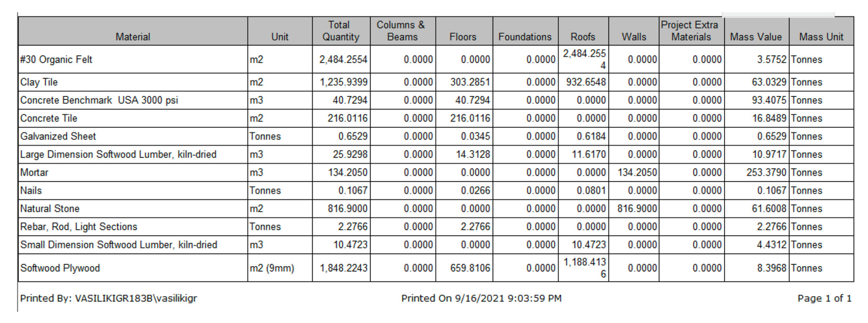This screenshot has width=868, height=323.
Task: Click the Natural Stone material cell
Action: tap(50, 209)
